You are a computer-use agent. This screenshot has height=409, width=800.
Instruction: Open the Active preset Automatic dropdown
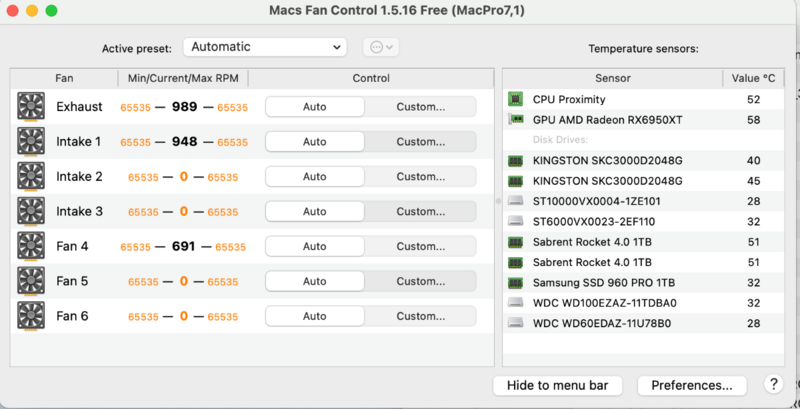coord(265,47)
